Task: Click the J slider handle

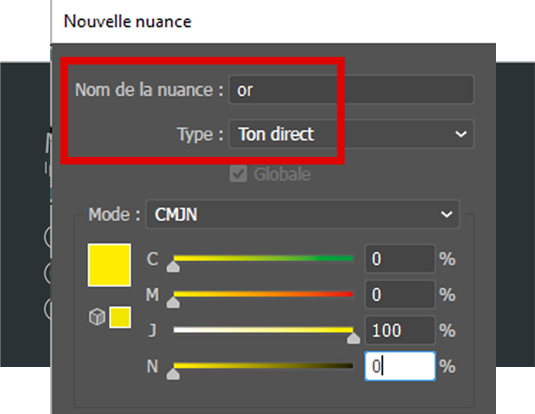Action: (x=353, y=339)
